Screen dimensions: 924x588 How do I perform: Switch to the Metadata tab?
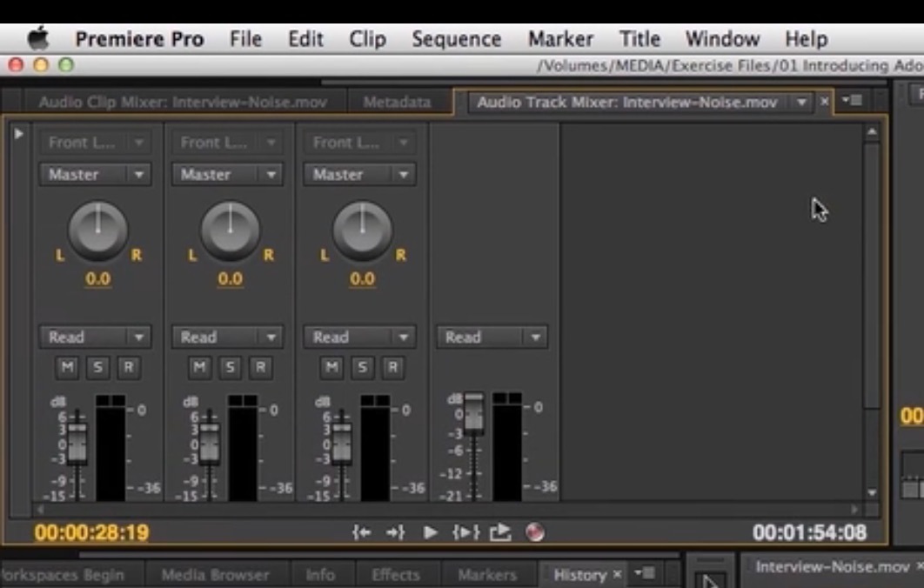(397, 103)
